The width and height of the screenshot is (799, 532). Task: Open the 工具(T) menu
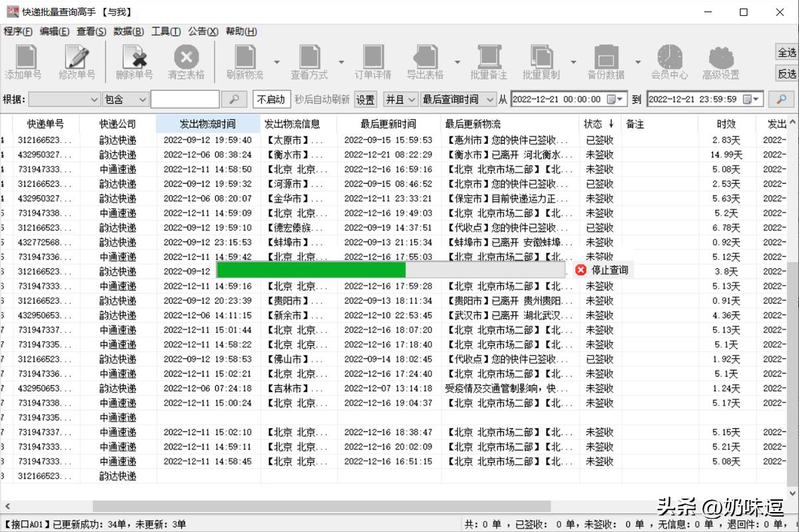point(166,31)
